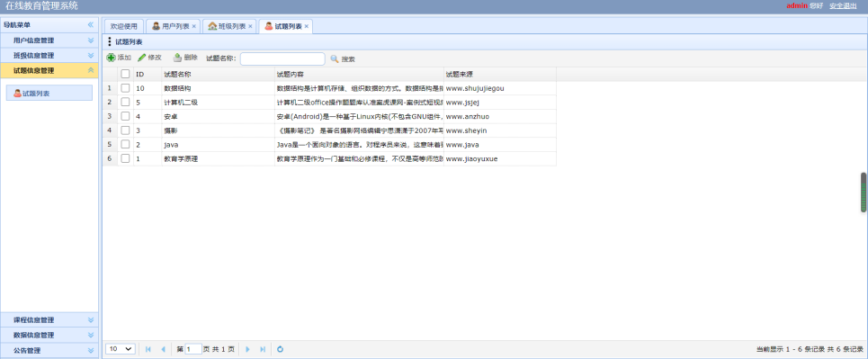Viewport: 868px width, 359px height.
Task: Click the vertical scrollbar thumb on right
Action: pyautogui.click(x=864, y=193)
